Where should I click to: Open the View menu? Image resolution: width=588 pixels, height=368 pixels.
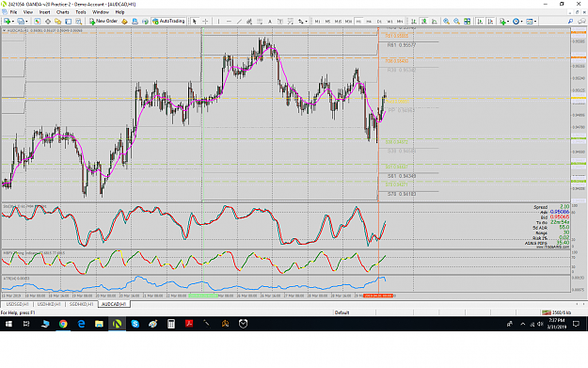[x=28, y=12]
